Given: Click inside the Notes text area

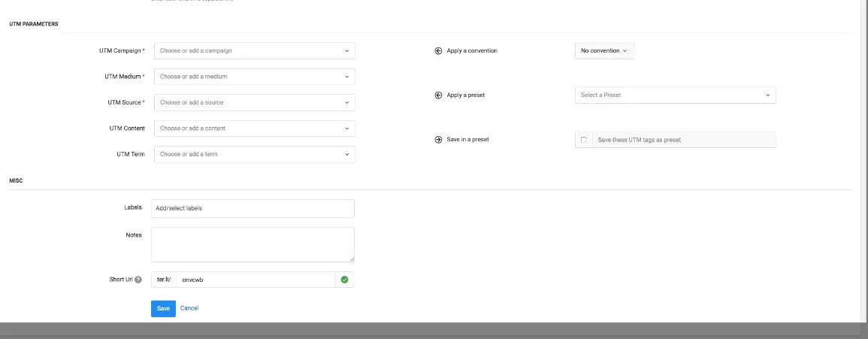Looking at the screenshot, I should (253, 244).
